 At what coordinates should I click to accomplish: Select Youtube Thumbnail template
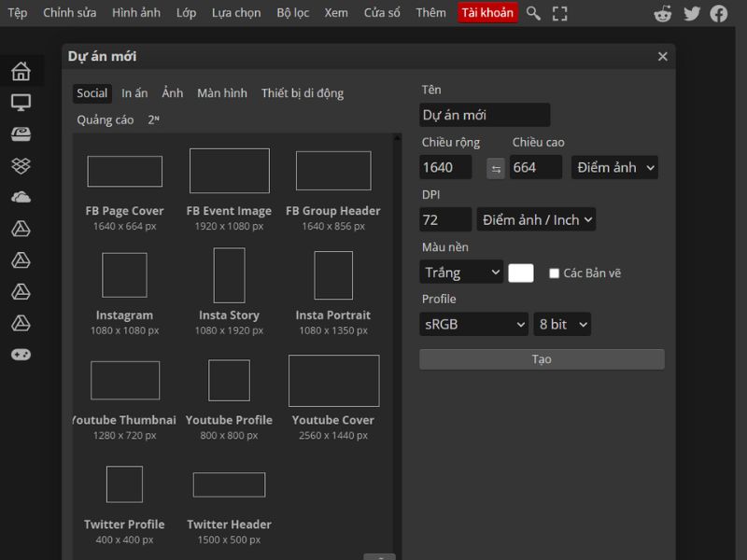pyautogui.click(x=125, y=400)
